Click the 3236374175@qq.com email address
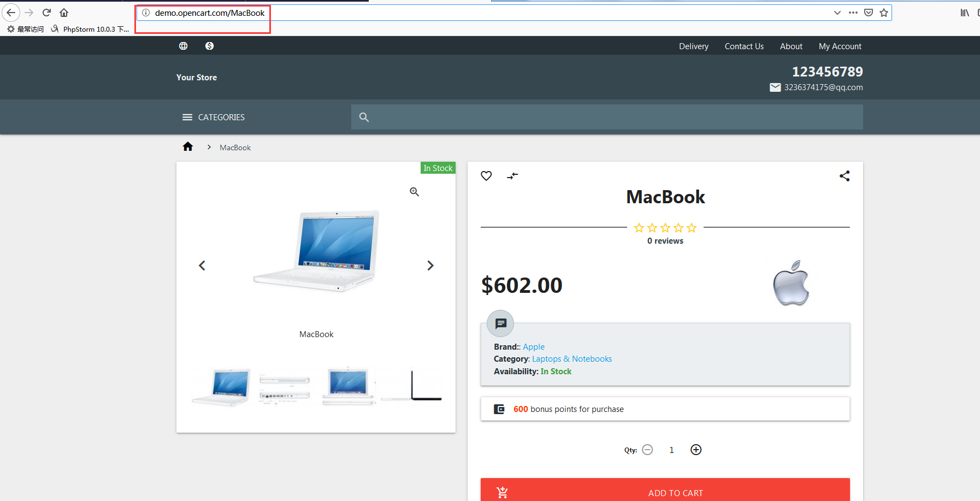Image resolution: width=980 pixels, height=501 pixels. pyautogui.click(x=824, y=87)
